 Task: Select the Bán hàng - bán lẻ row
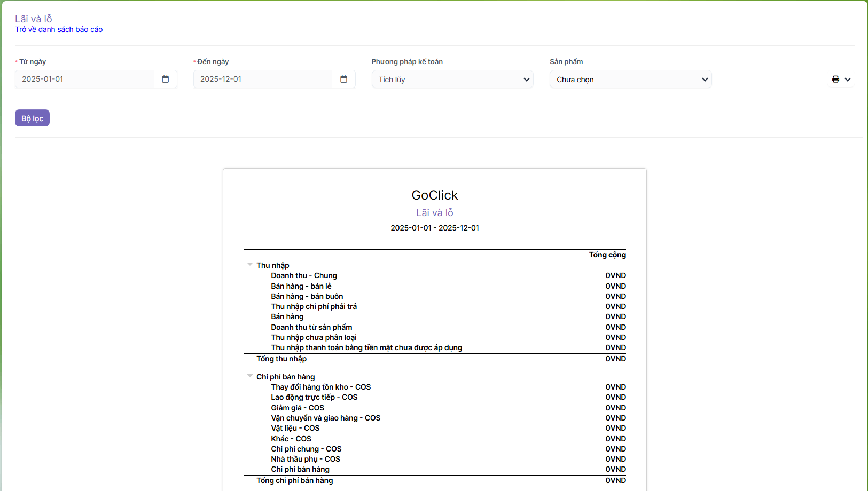(301, 286)
